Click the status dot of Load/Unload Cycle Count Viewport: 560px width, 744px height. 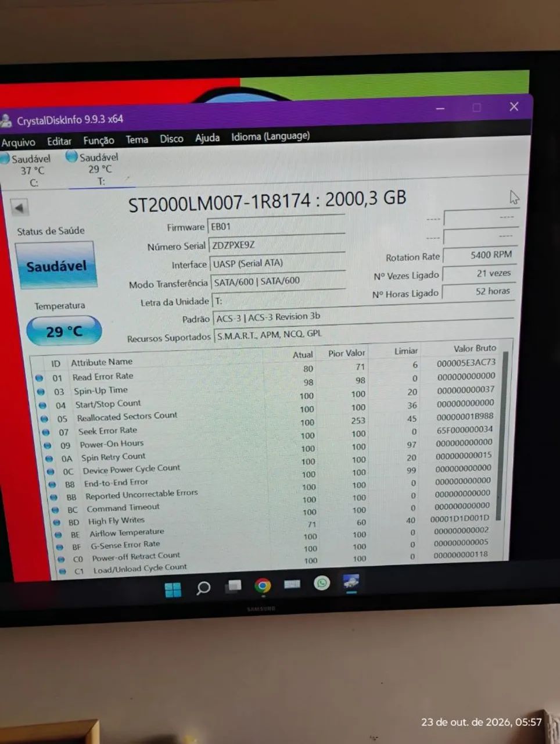(62, 571)
